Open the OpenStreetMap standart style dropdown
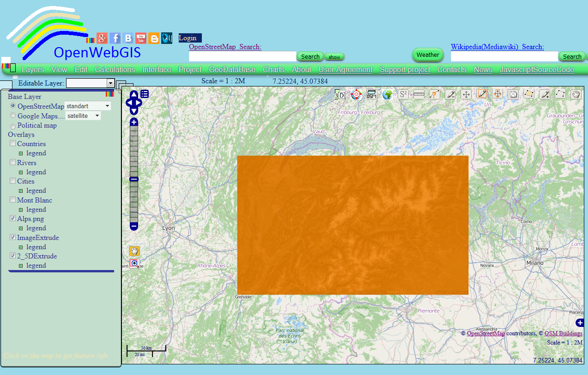This screenshot has height=375, width=588. [88, 106]
